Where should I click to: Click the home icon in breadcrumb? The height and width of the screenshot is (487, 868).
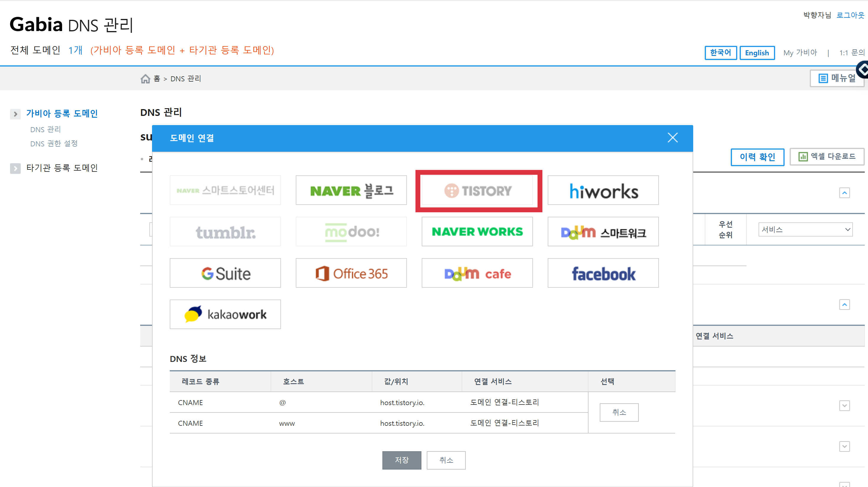[145, 79]
